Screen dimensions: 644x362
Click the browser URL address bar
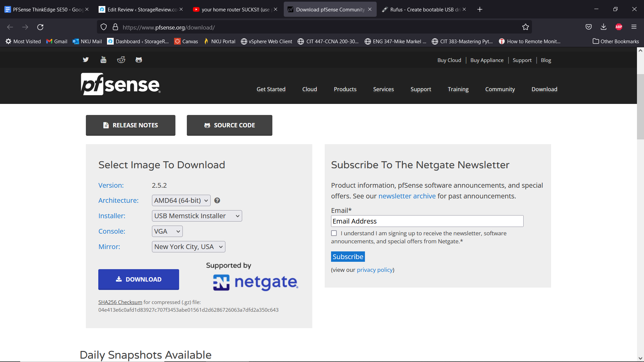coord(314,27)
